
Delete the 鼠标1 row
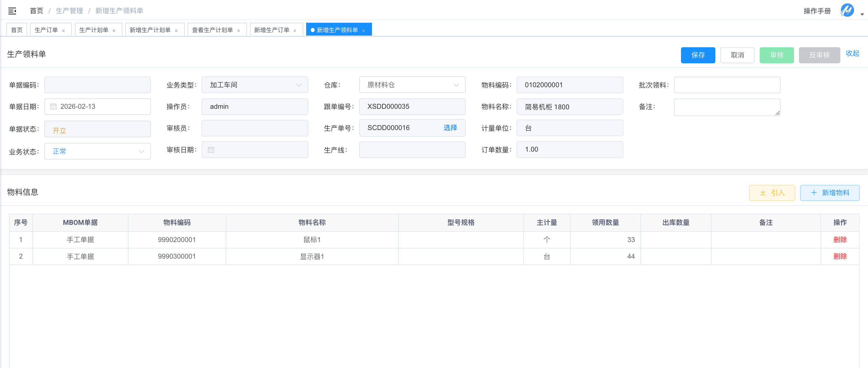(840, 240)
